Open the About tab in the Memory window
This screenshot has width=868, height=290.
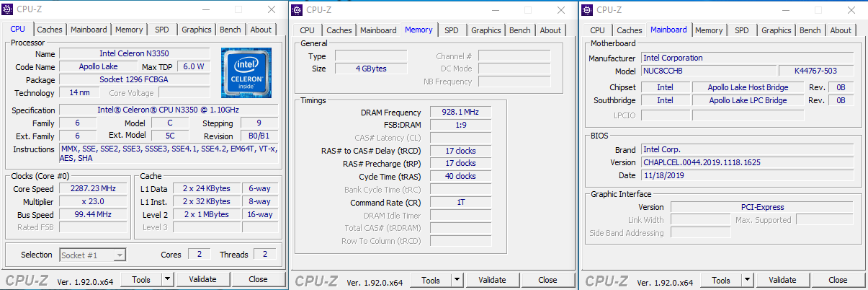click(x=550, y=30)
